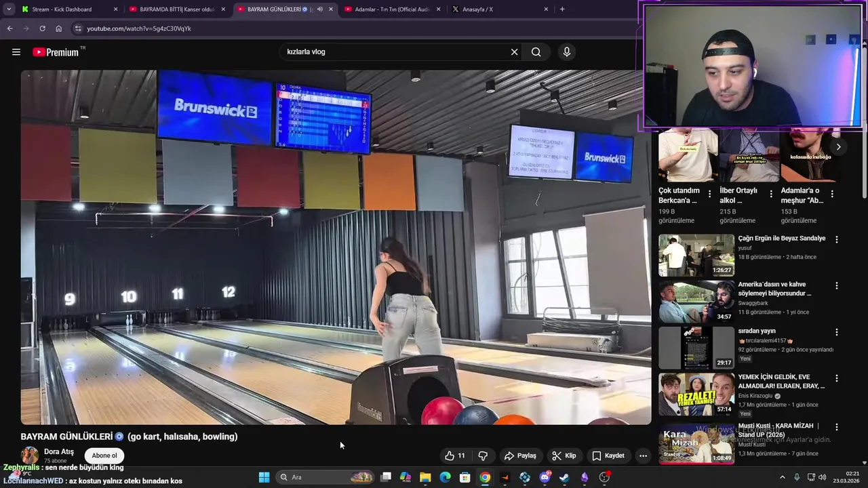Open Discord from taskbar
868x488 pixels.
coord(545,477)
